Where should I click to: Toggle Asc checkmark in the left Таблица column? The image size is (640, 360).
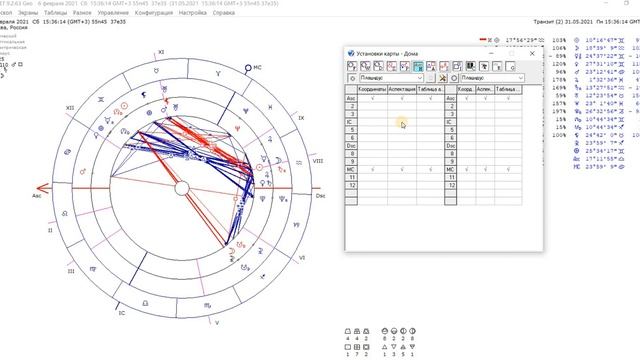coord(430,98)
